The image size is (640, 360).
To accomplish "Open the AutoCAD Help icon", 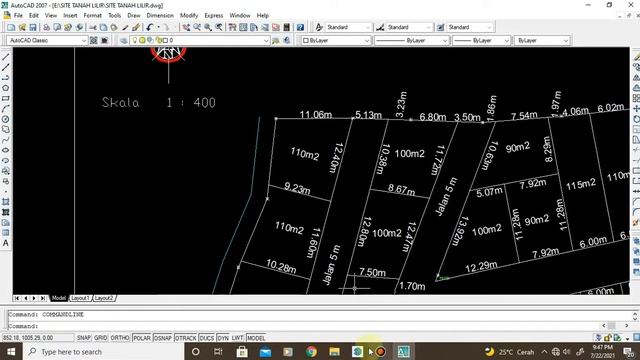I will pyautogui.click(x=300, y=27).
